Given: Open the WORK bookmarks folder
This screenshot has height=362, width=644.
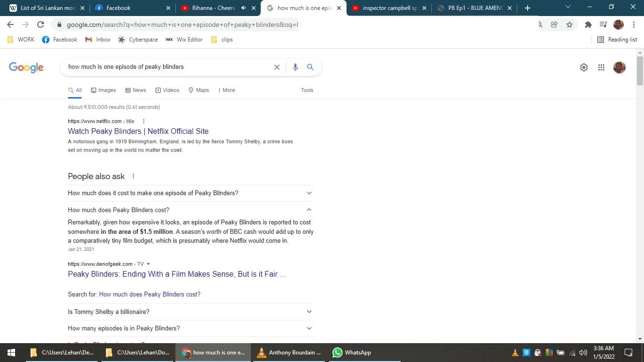Looking at the screenshot, I should point(21,40).
